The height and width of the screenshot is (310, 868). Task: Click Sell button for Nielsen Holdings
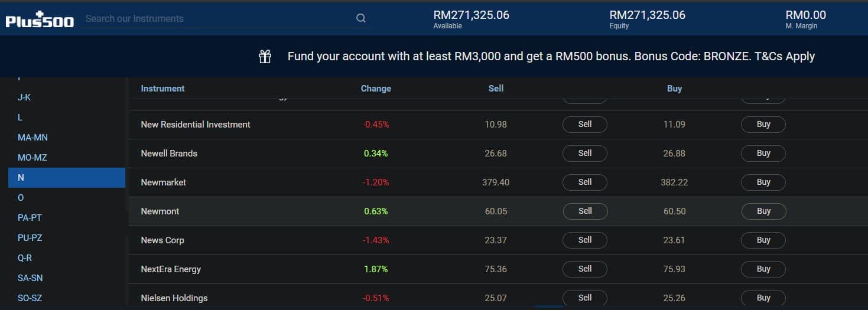pyautogui.click(x=585, y=298)
